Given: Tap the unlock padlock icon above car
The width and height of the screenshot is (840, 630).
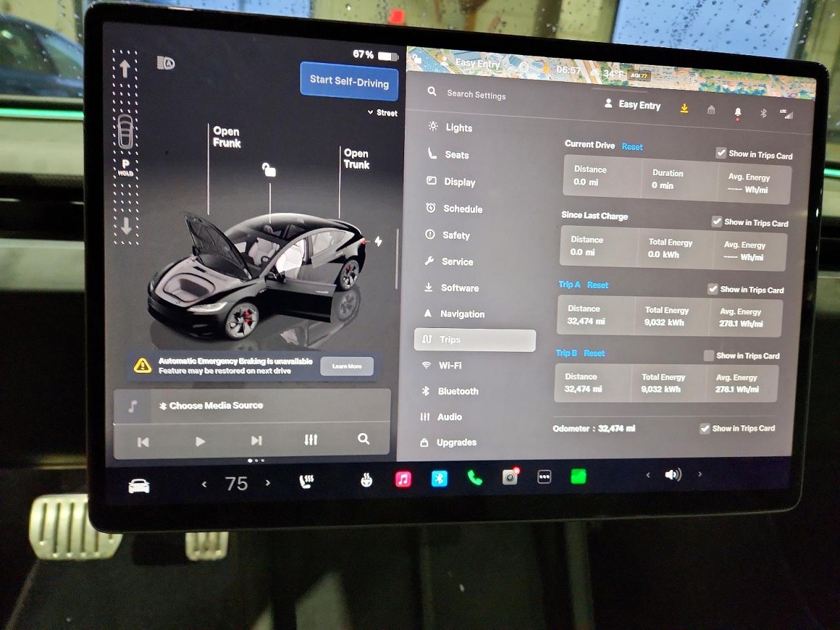Looking at the screenshot, I should click(x=269, y=170).
